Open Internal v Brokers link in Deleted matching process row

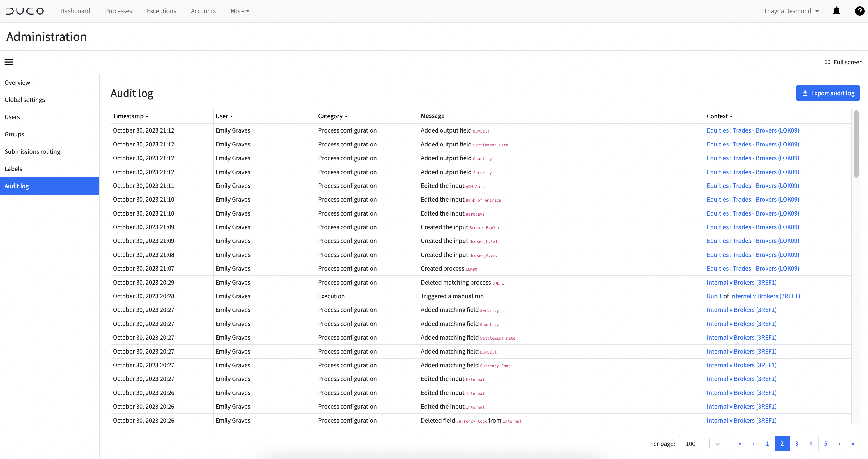coord(742,283)
